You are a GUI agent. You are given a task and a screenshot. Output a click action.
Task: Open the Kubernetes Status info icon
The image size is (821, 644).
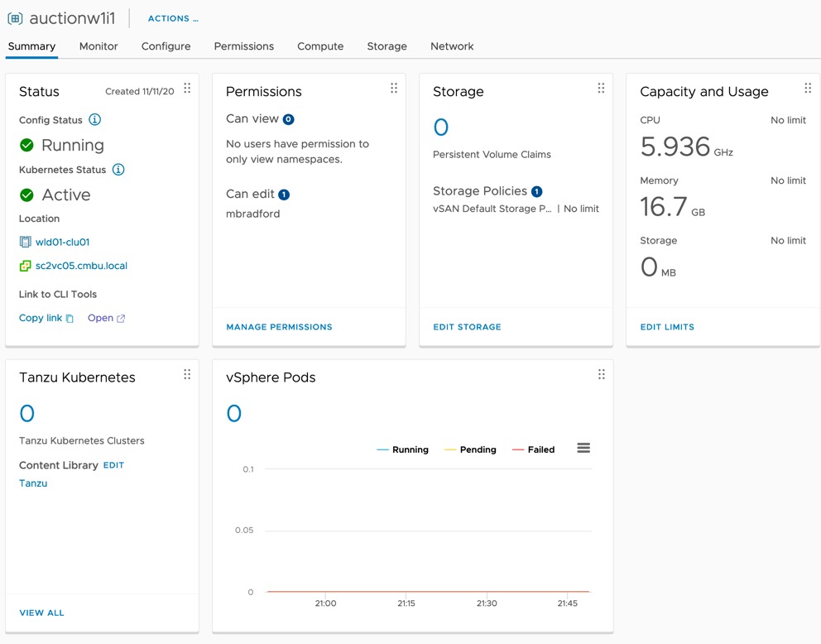point(118,170)
